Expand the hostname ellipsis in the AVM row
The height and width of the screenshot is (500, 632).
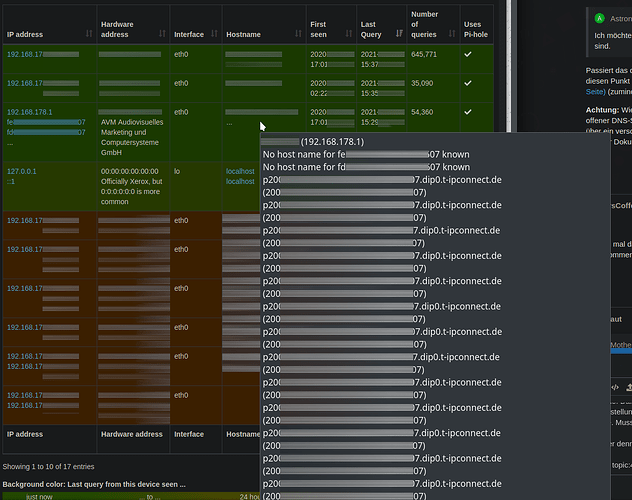click(229, 123)
